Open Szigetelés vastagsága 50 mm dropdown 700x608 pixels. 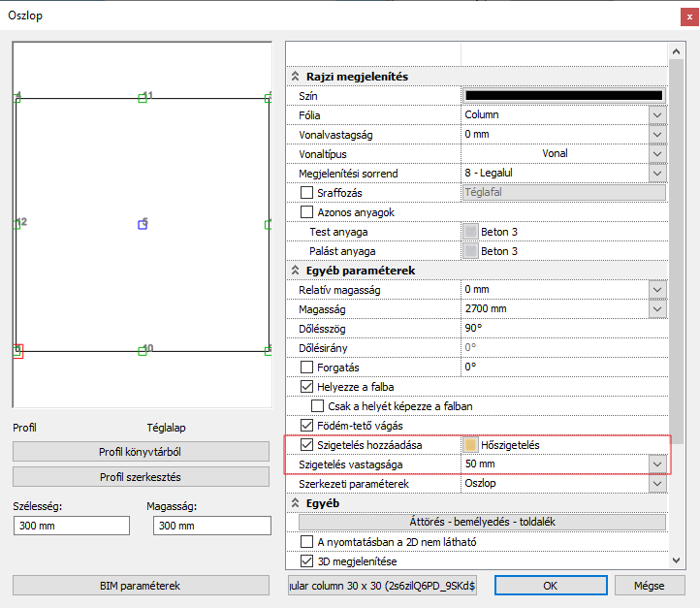657,464
